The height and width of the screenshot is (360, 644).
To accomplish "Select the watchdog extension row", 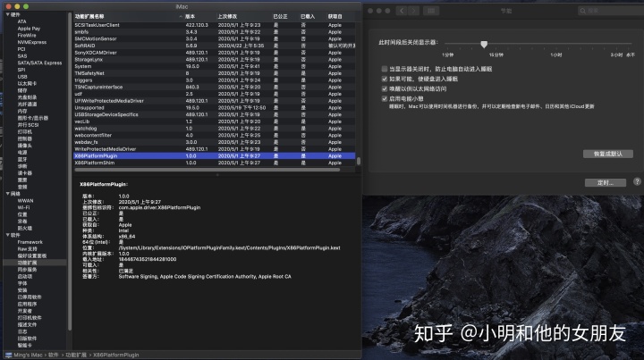I will [x=215, y=129].
